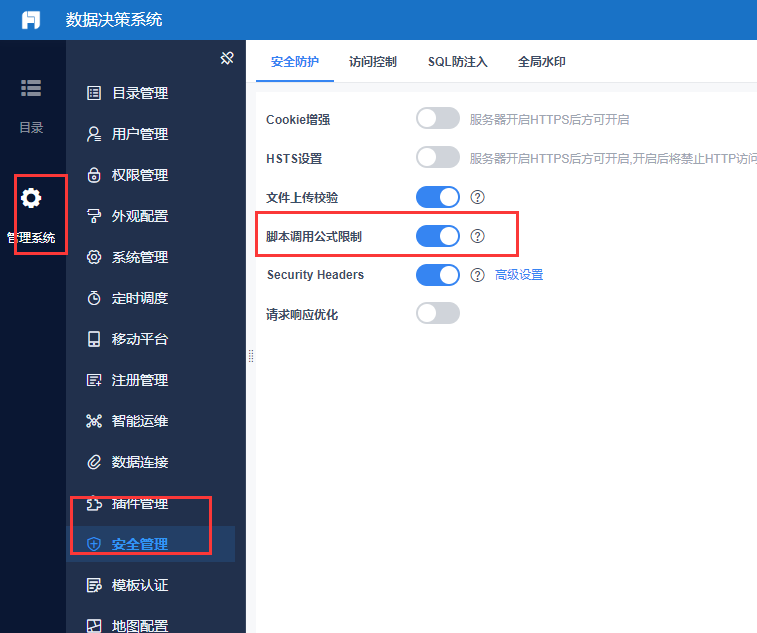757x633 pixels.
Task: Open 高级设置 link
Action: [519, 275]
